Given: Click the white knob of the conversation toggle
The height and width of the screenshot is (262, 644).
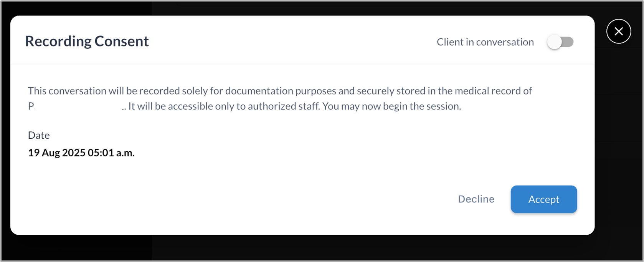Looking at the screenshot, I should (554, 42).
